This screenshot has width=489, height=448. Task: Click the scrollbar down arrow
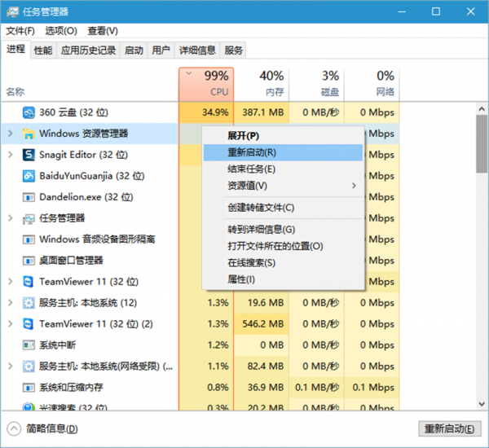pyautogui.click(x=482, y=404)
